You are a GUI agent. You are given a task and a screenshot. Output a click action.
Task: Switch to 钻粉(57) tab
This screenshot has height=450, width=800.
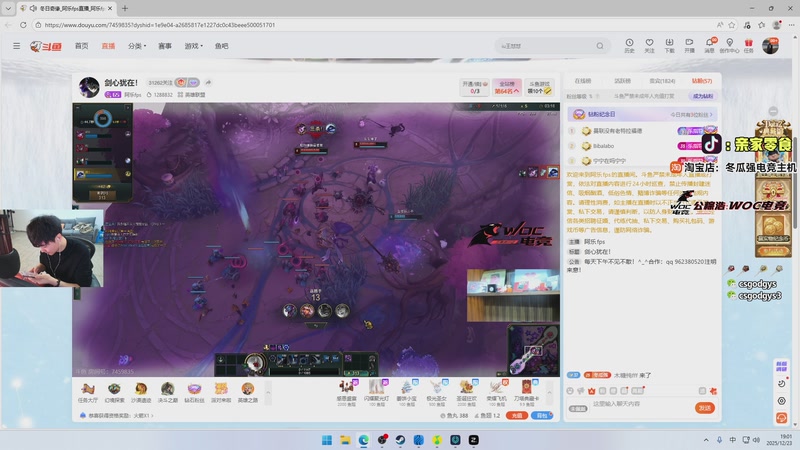702,81
